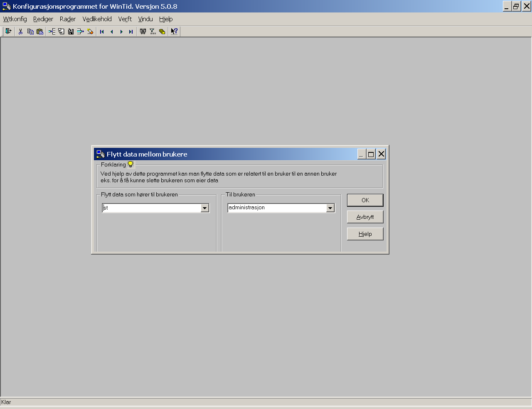The image size is (532, 409).
Task: Click the insert row toolbar icon
Action: 52,31
